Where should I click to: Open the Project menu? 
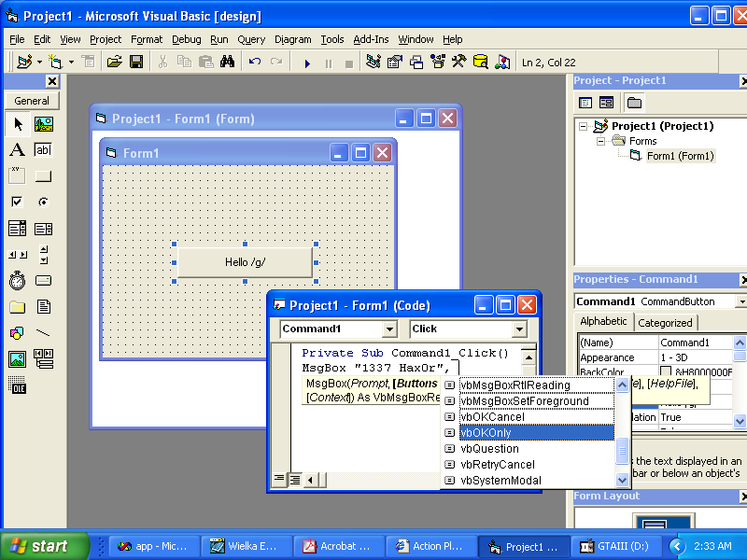point(106,39)
